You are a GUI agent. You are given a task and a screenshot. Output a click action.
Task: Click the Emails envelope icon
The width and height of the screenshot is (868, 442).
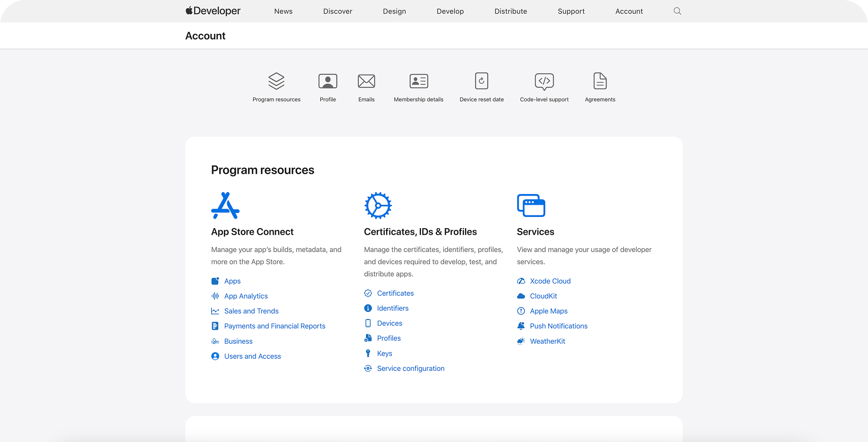(366, 81)
